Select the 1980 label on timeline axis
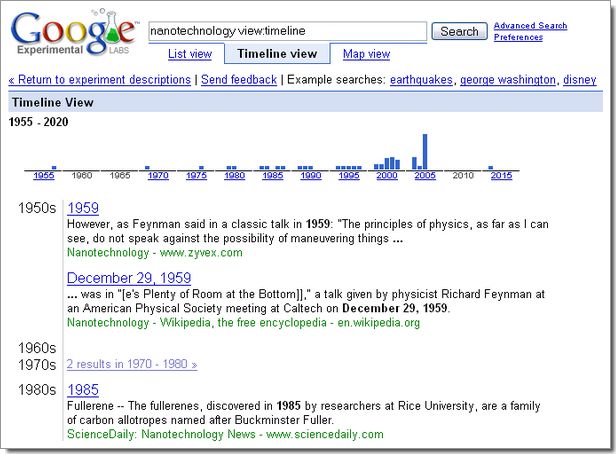 click(235, 175)
